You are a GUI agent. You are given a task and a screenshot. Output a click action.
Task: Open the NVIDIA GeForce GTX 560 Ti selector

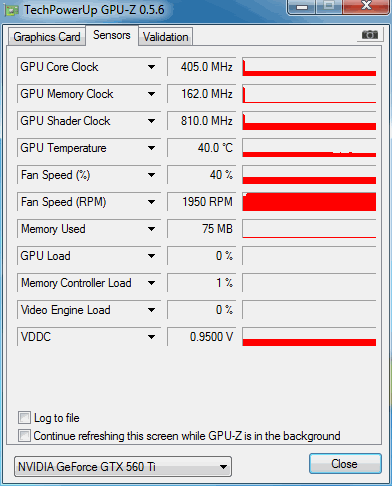[x=123, y=467]
